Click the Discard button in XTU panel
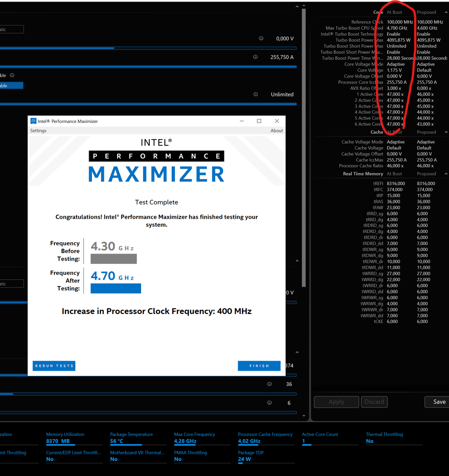The image size is (449, 476). pyautogui.click(x=374, y=402)
